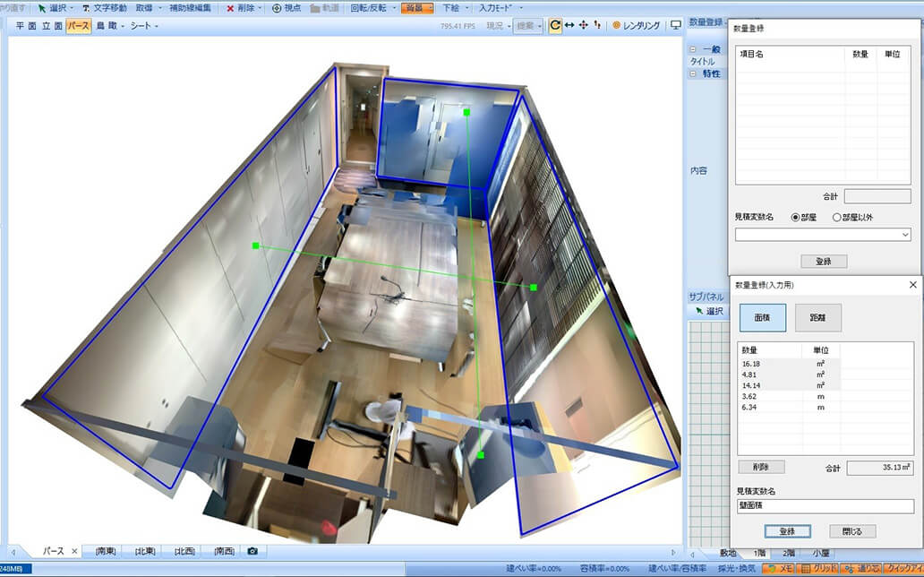
Task: Click the camera icon in view tabs
Action: click(252, 550)
